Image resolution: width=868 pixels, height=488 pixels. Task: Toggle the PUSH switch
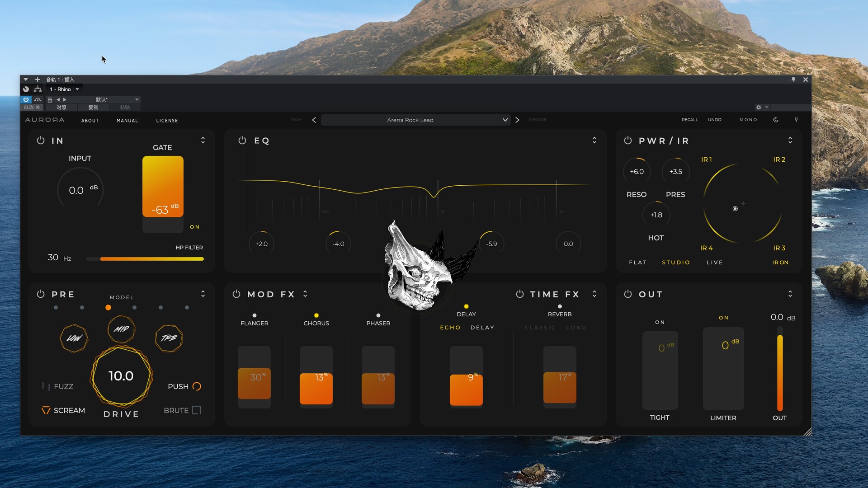[197, 386]
